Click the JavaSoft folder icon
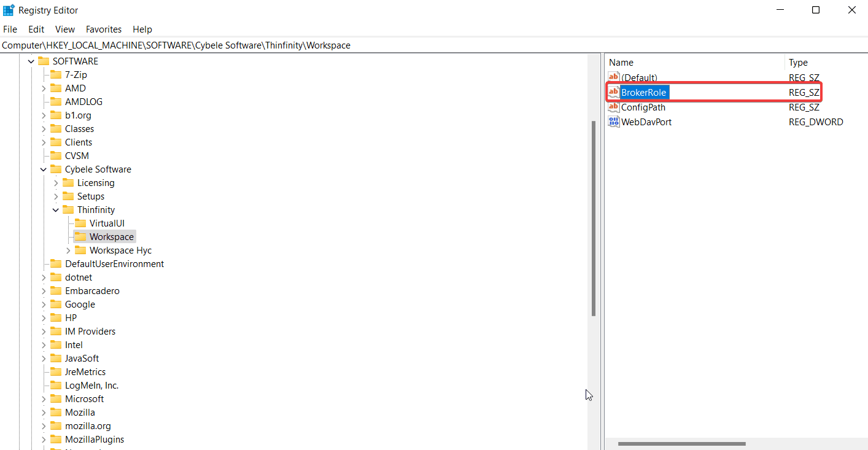 point(56,359)
